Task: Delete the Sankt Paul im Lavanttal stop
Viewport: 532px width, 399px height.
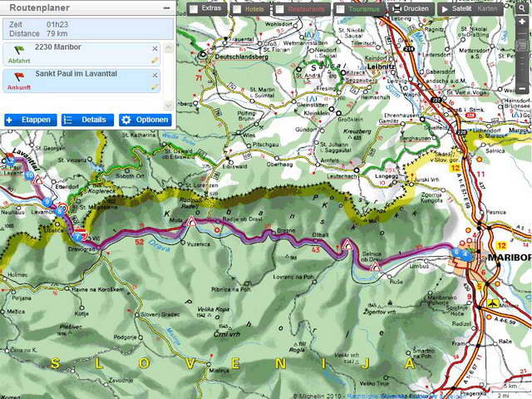Action: click(x=155, y=74)
